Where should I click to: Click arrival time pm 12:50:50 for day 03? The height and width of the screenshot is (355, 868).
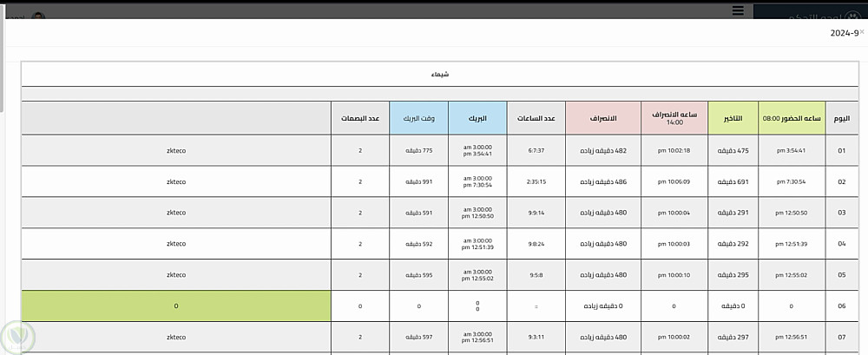(x=791, y=213)
